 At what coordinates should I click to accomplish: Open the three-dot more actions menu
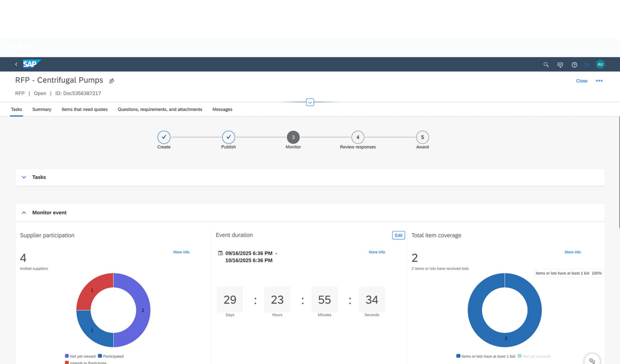pyautogui.click(x=599, y=81)
